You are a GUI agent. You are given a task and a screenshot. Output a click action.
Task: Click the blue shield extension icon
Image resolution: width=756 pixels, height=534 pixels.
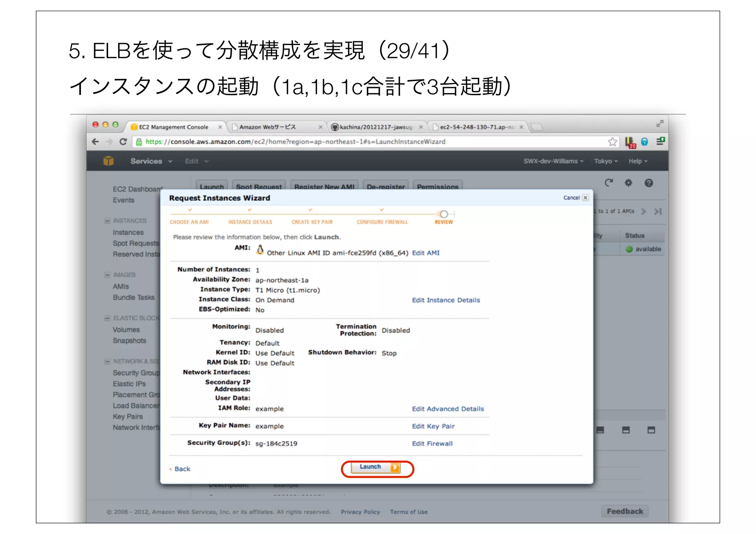click(645, 142)
